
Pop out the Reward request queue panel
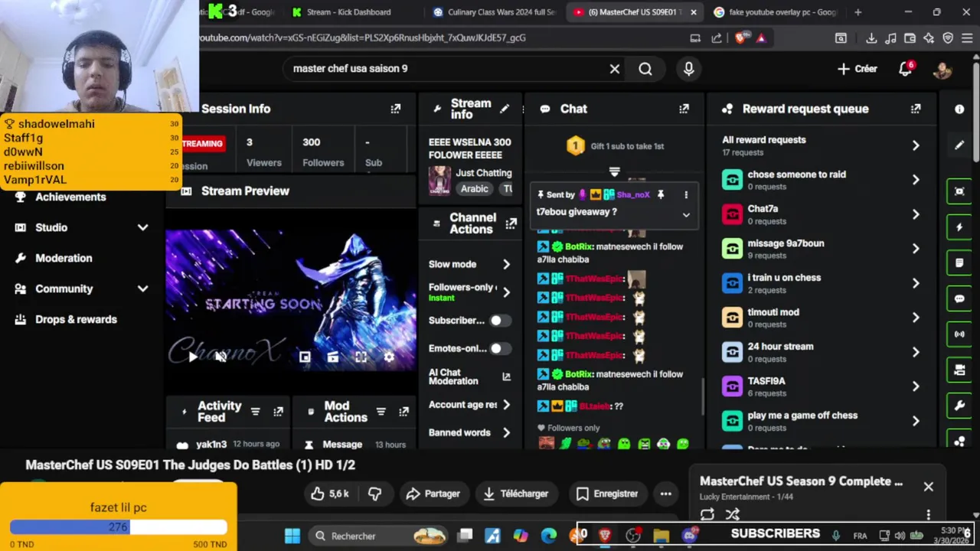pyautogui.click(x=916, y=109)
